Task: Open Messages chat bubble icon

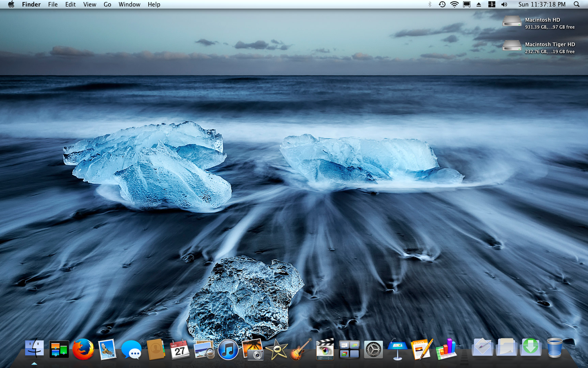Action: 131,350
